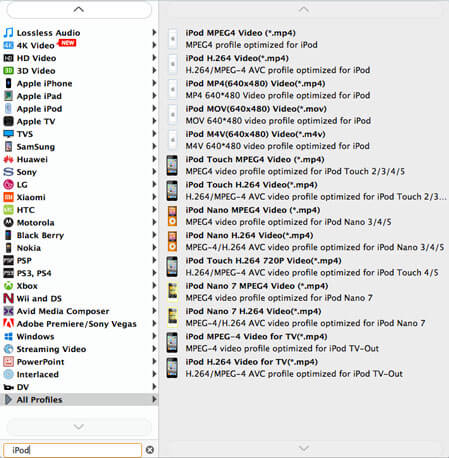The width and height of the screenshot is (449, 458).
Task: Click the Lossless Audio music note icon
Action: coord(8,33)
